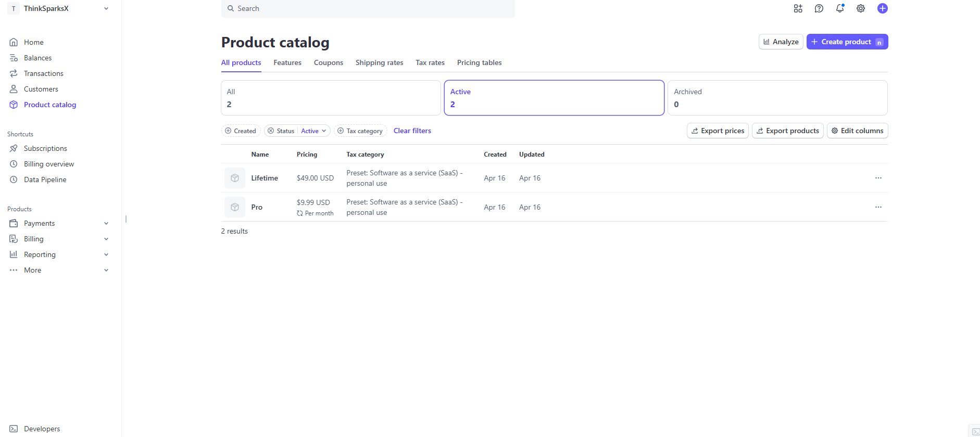This screenshot has width=980, height=437.
Task: Expand the Billing section chevron
Action: [106, 239]
